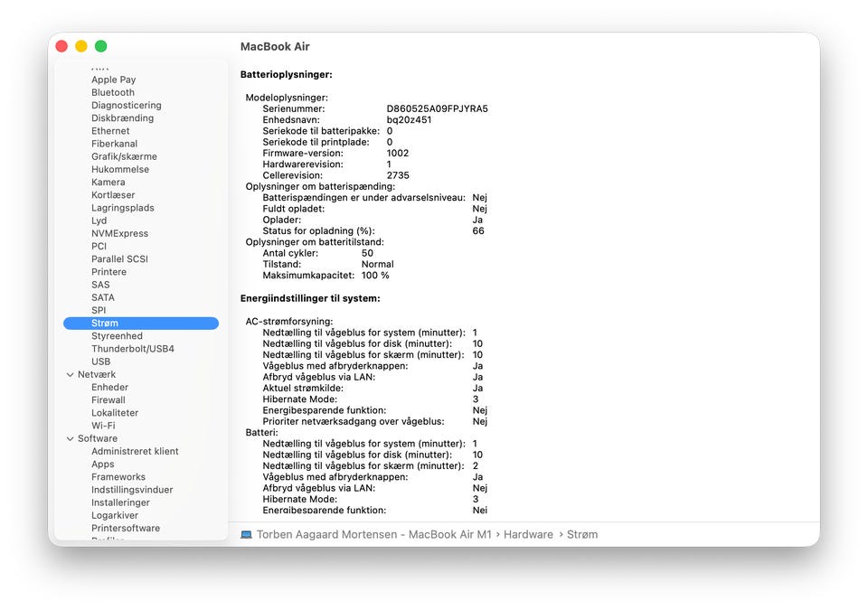Select USB in the sidebar
The width and height of the screenshot is (868, 610).
click(100, 361)
